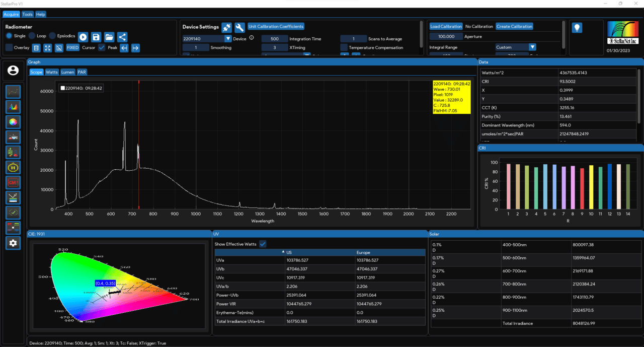Open the settings gear at sidebar bottom

tap(13, 243)
